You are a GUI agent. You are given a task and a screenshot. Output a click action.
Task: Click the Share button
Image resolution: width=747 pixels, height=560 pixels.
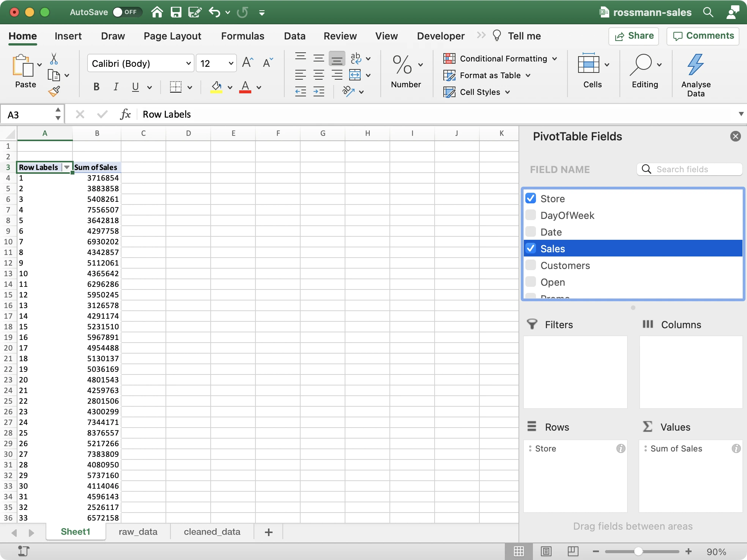pyautogui.click(x=634, y=36)
